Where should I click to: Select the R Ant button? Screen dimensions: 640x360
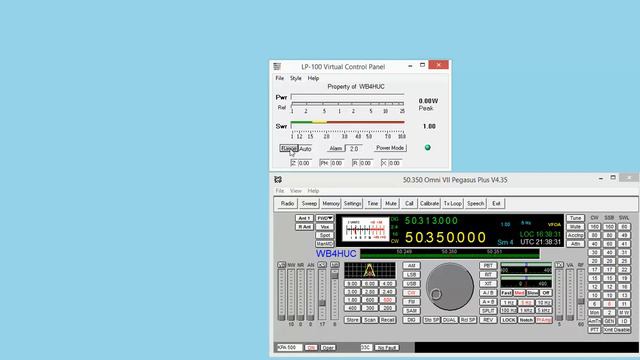click(x=304, y=227)
